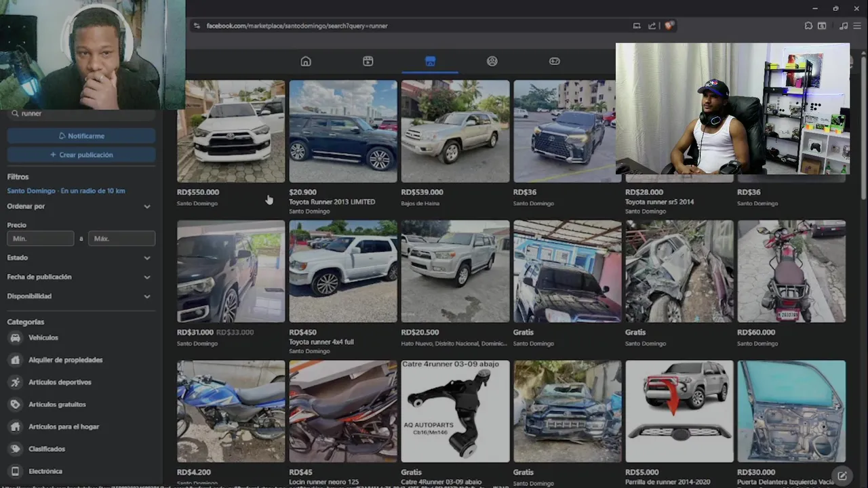
Task: Open the Parrilla de runner 2014-2020 photo
Action: click(679, 411)
